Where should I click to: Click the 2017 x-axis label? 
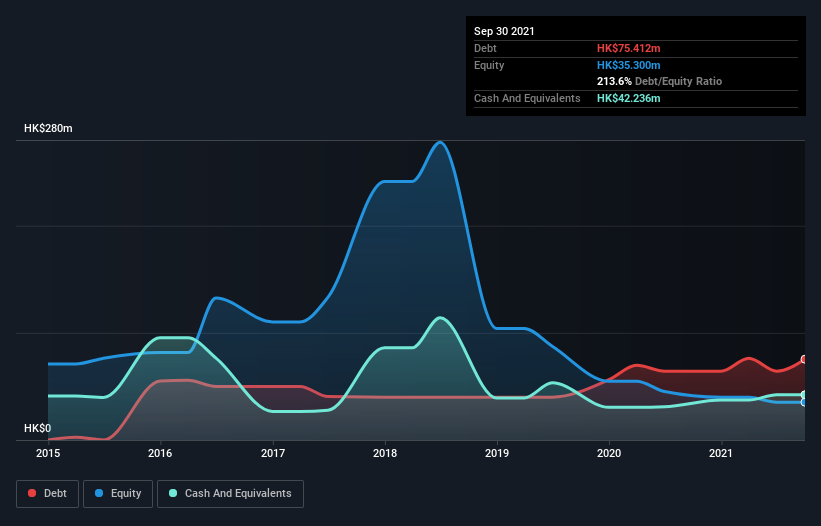(x=273, y=453)
